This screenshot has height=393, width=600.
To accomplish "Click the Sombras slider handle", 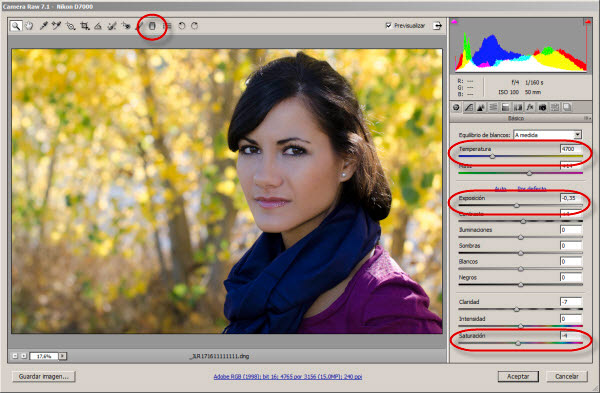I will coord(520,253).
